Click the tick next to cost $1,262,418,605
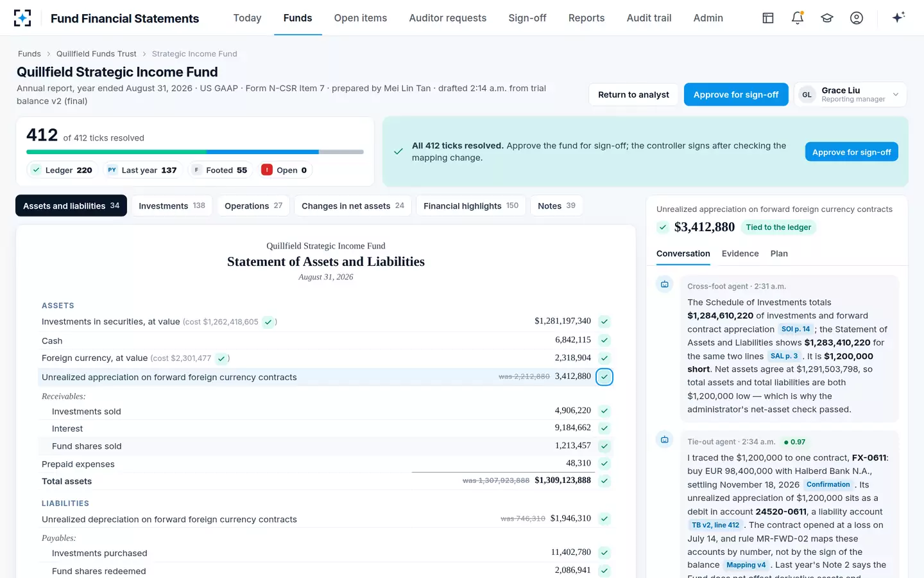924x578 pixels. point(268,322)
